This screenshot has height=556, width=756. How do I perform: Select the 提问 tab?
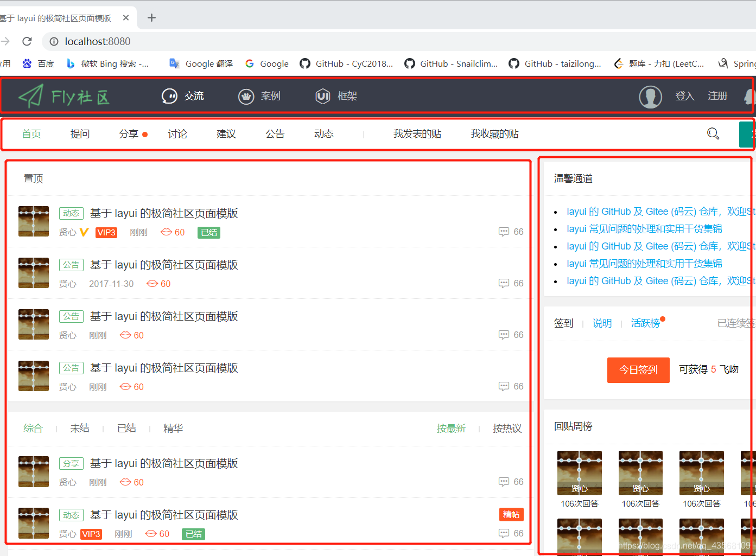click(80, 134)
